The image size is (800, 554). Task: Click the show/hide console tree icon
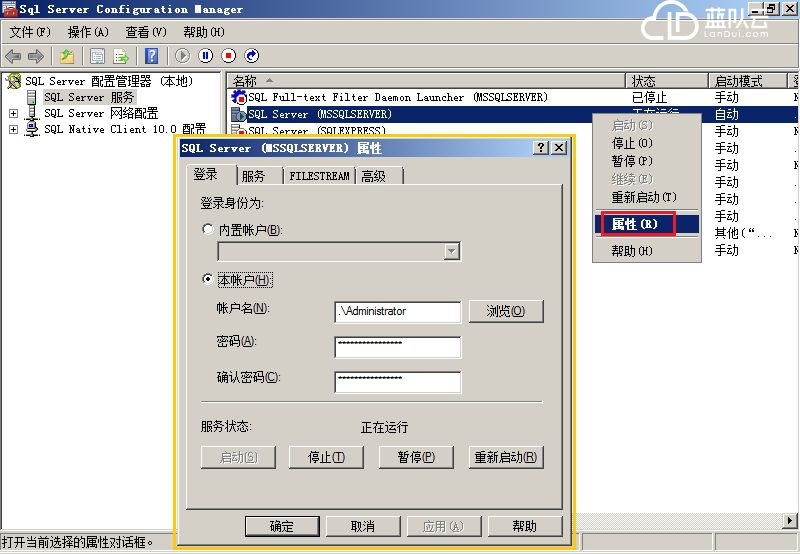click(97, 56)
